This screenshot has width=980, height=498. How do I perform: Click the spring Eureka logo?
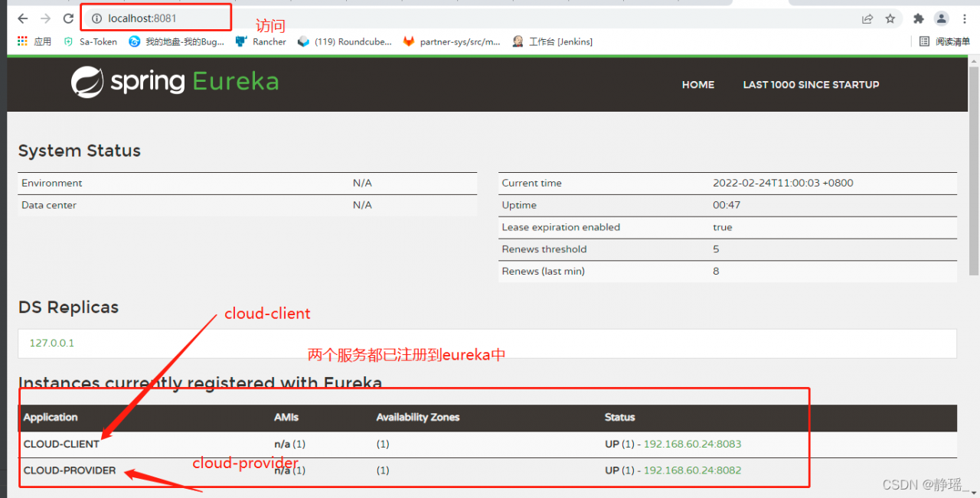[175, 82]
